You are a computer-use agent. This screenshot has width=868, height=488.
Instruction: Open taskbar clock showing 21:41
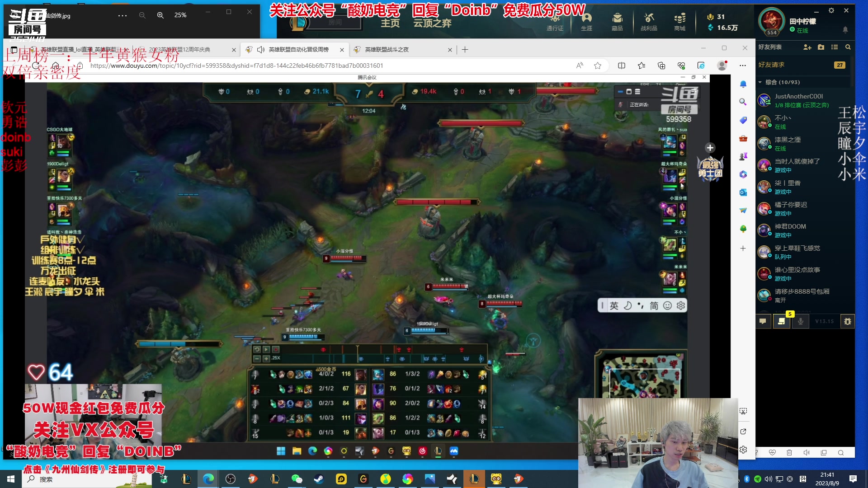(x=827, y=479)
